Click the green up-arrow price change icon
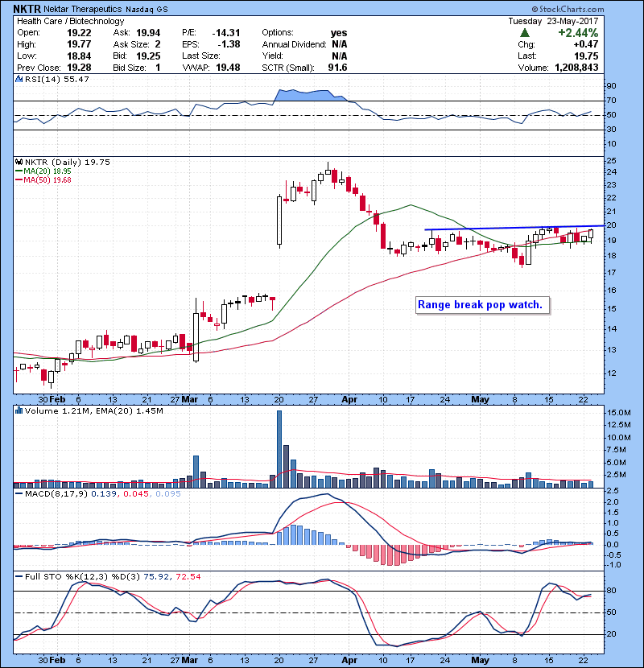 coord(525,33)
